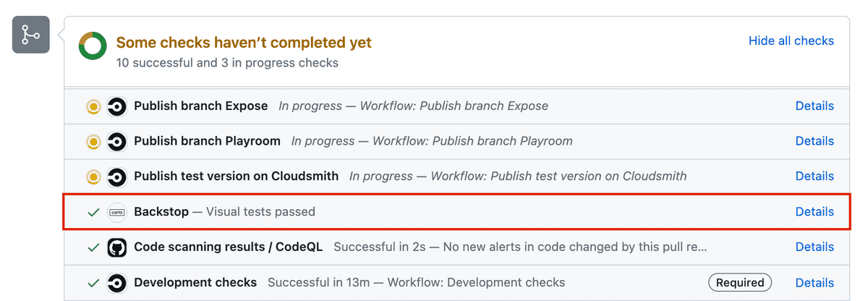Select the Code scanning results / CodeQL title
The image size is (868, 301).
coord(228,247)
